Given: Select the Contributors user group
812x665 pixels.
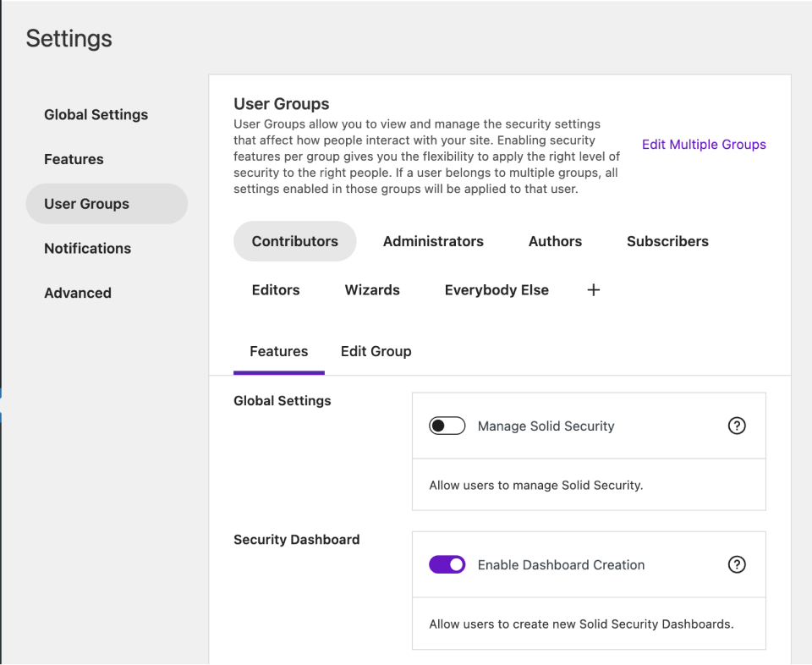Looking at the screenshot, I should pyautogui.click(x=294, y=241).
